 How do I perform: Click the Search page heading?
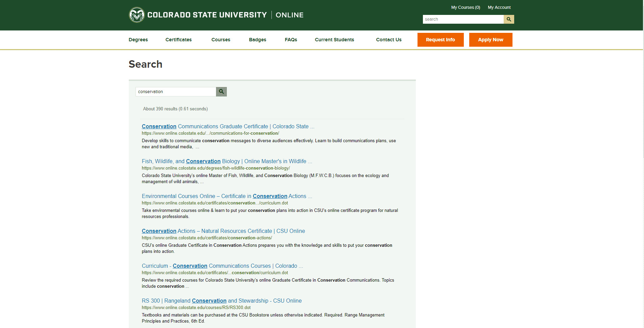(145, 64)
